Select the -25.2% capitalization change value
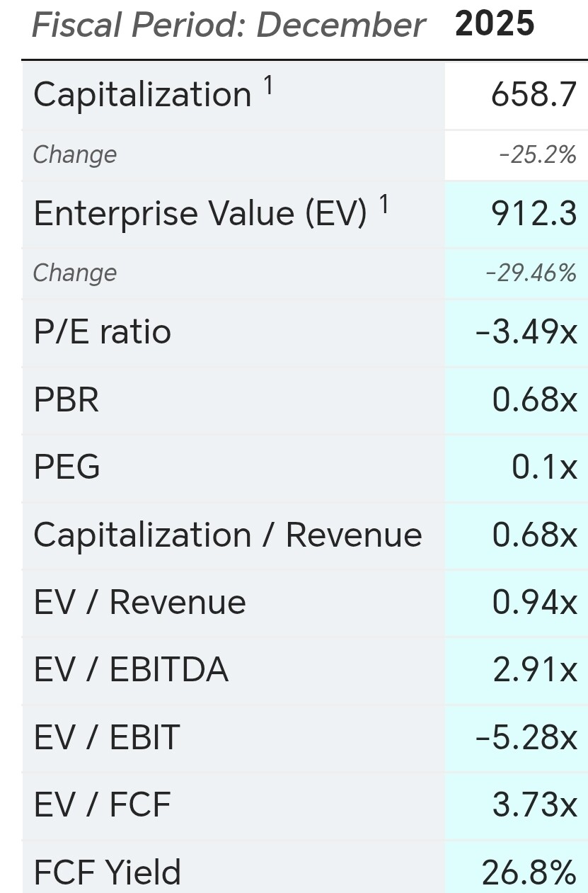The width and height of the screenshot is (588, 893). point(537,154)
